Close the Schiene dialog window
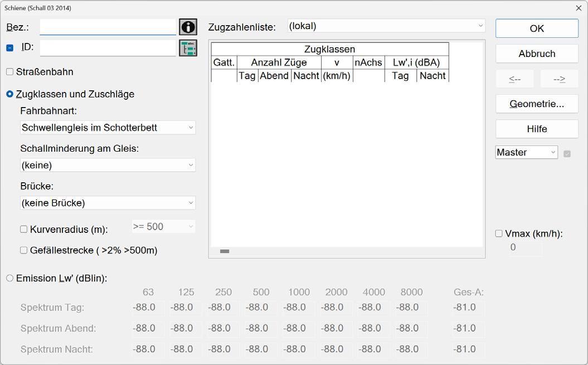This screenshot has height=365, width=588. point(579,8)
